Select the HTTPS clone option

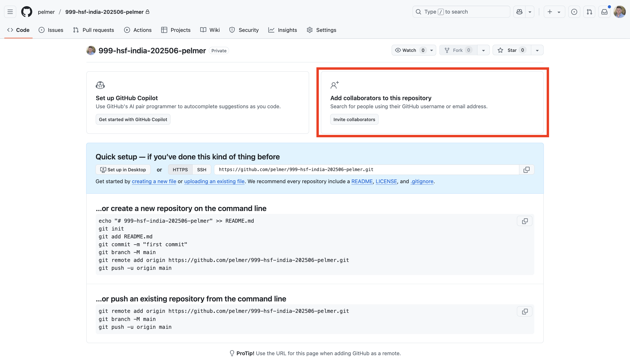point(180,170)
